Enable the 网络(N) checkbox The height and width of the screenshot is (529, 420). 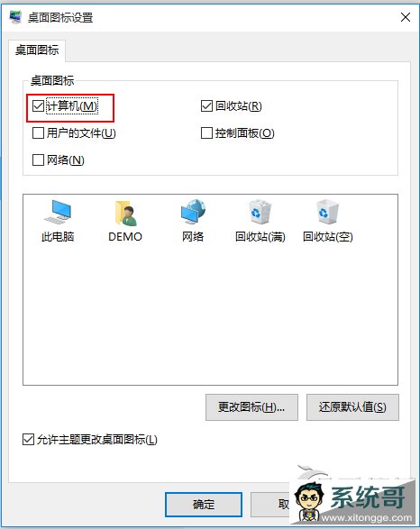point(38,160)
